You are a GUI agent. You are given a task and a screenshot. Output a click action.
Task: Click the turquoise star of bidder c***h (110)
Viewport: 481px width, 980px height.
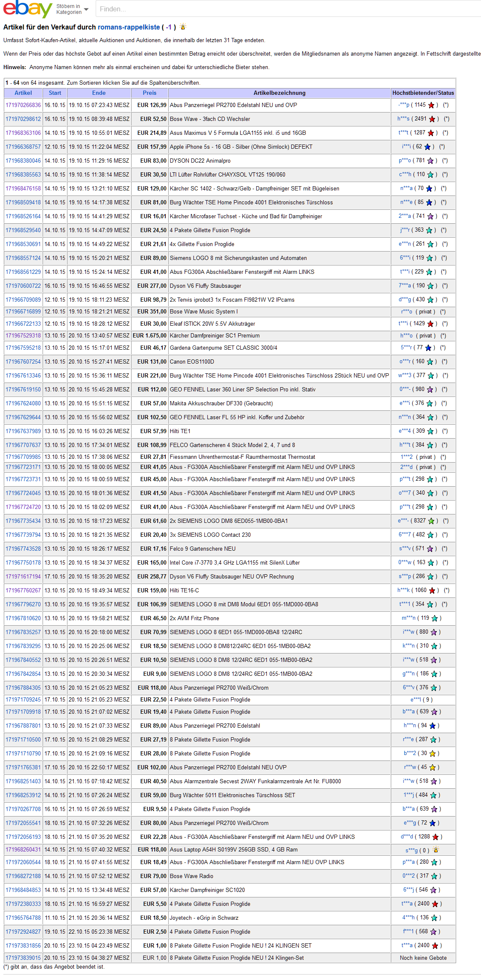click(x=430, y=175)
